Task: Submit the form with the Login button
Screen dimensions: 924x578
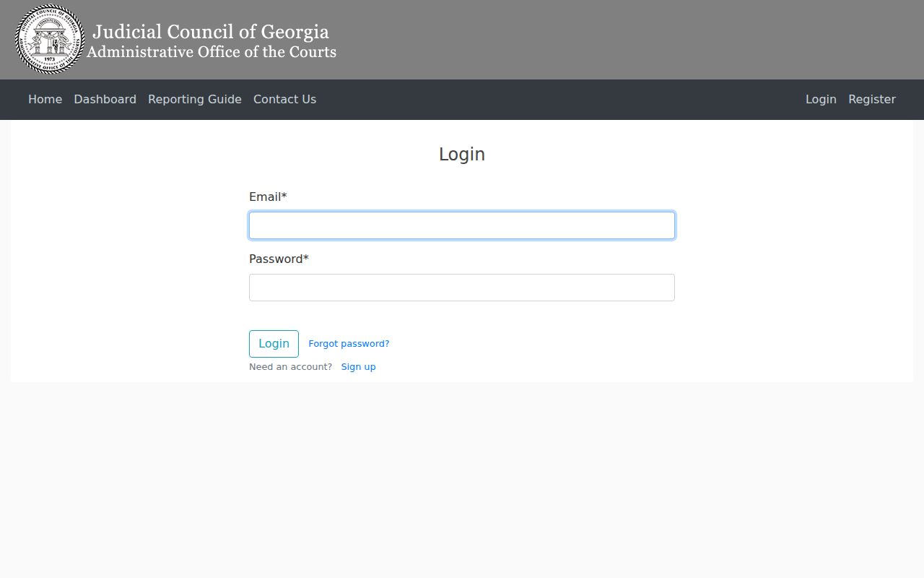Action: 274,344
